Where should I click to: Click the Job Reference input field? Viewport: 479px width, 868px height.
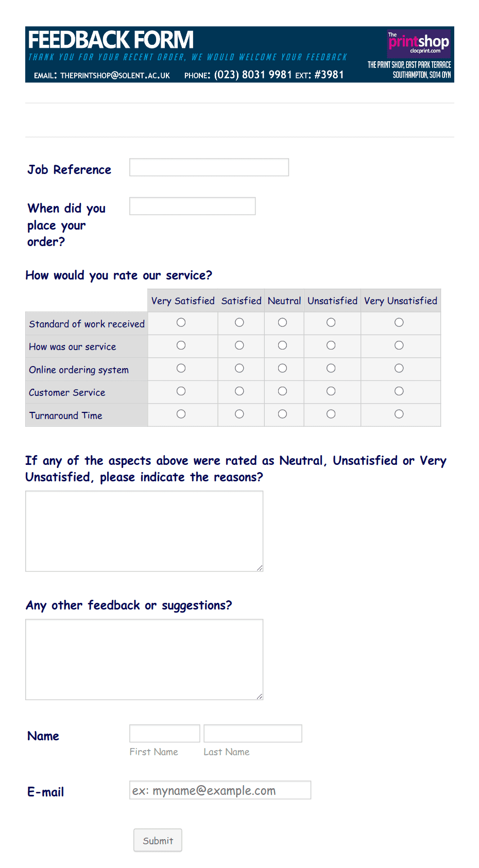(x=209, y=167)
